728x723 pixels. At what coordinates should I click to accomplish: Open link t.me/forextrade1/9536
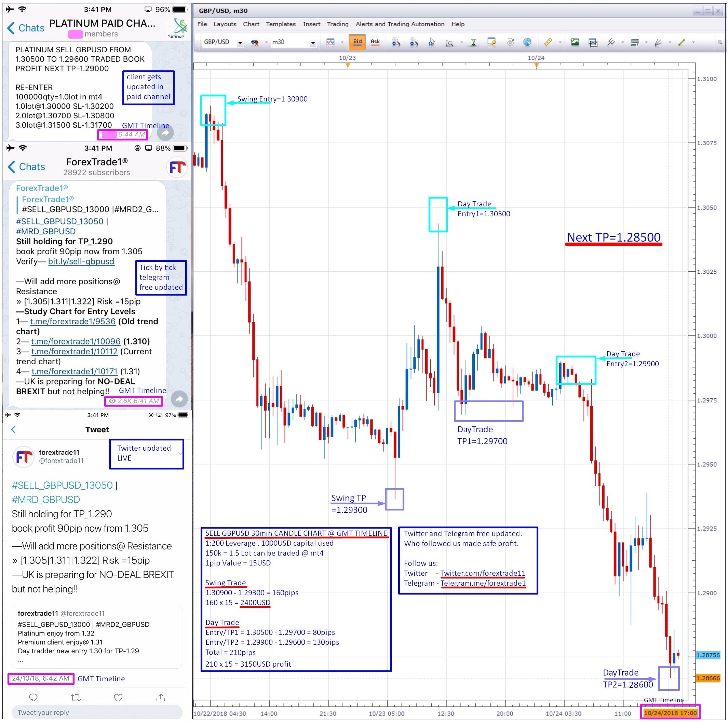click(73, 322)
